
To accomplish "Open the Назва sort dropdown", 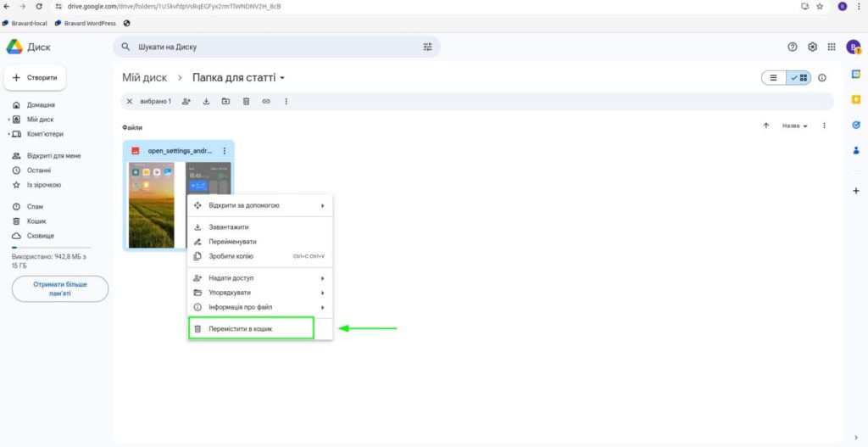I will click(x=795, y=126).
